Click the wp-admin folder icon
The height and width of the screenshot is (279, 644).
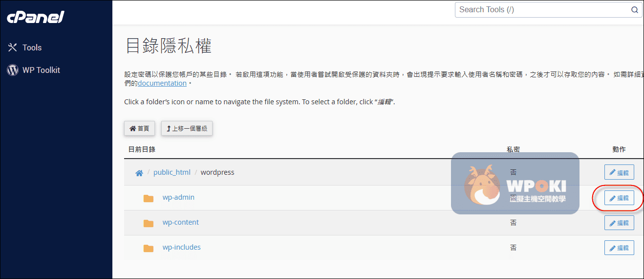click(x=149, y=198)
